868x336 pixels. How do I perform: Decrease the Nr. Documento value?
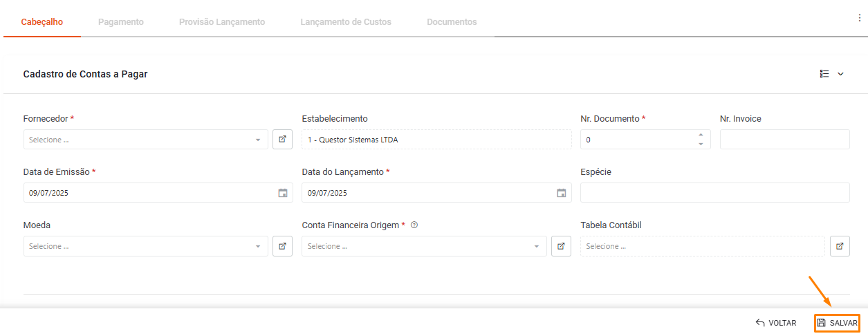pyautogui.click(x=701, y=144)
